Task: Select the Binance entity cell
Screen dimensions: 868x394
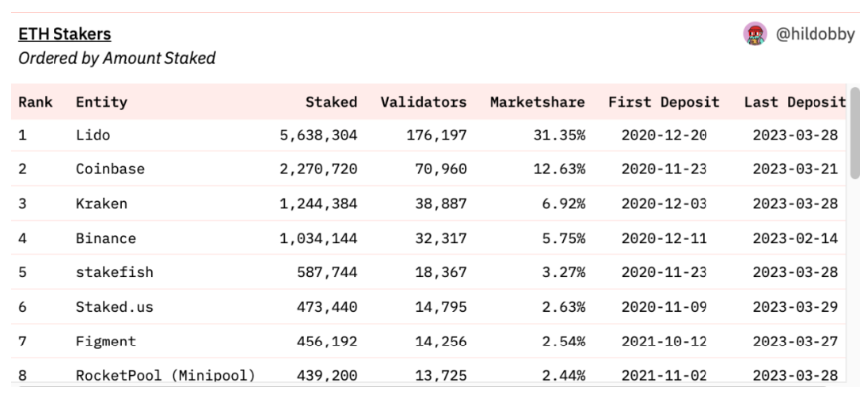Action: (106, 238)
